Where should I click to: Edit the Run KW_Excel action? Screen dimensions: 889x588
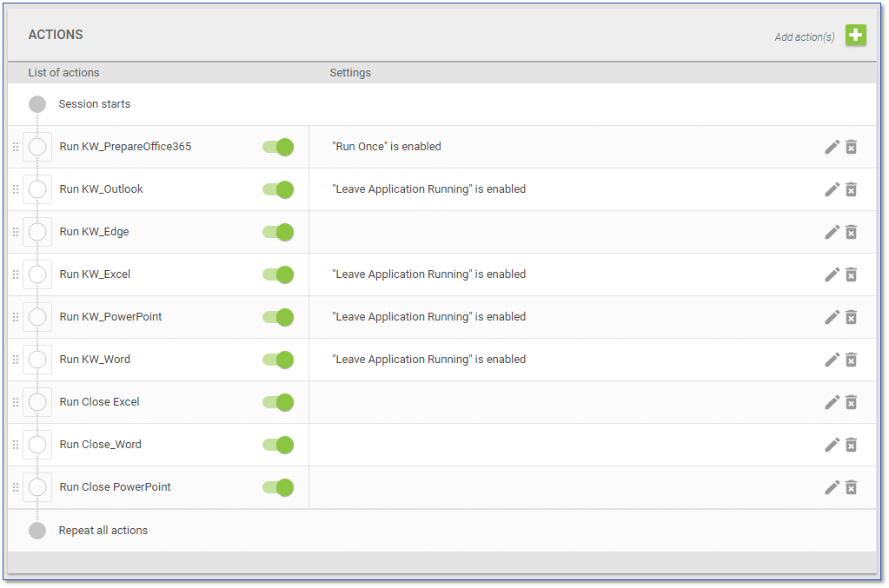coord(832,274)
